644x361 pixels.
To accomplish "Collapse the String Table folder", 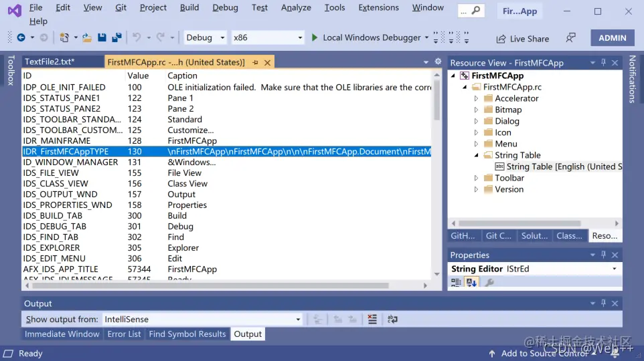I will point(476,155).
